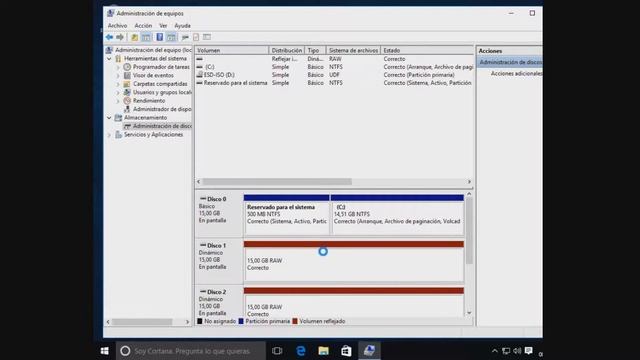Select the Reservado para el sistema partition block
Screen dimensions: 640x360
pyautogui.click(x=287, y=216)
